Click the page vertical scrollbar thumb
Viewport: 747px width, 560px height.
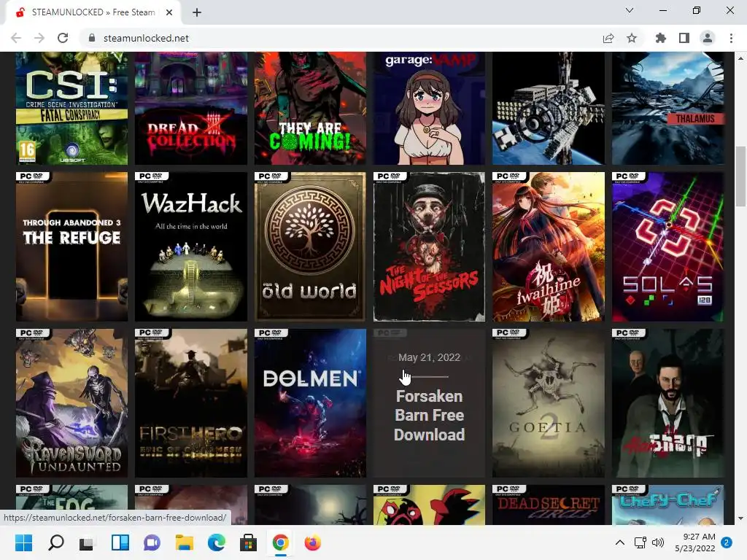click(x=740, y=176)
